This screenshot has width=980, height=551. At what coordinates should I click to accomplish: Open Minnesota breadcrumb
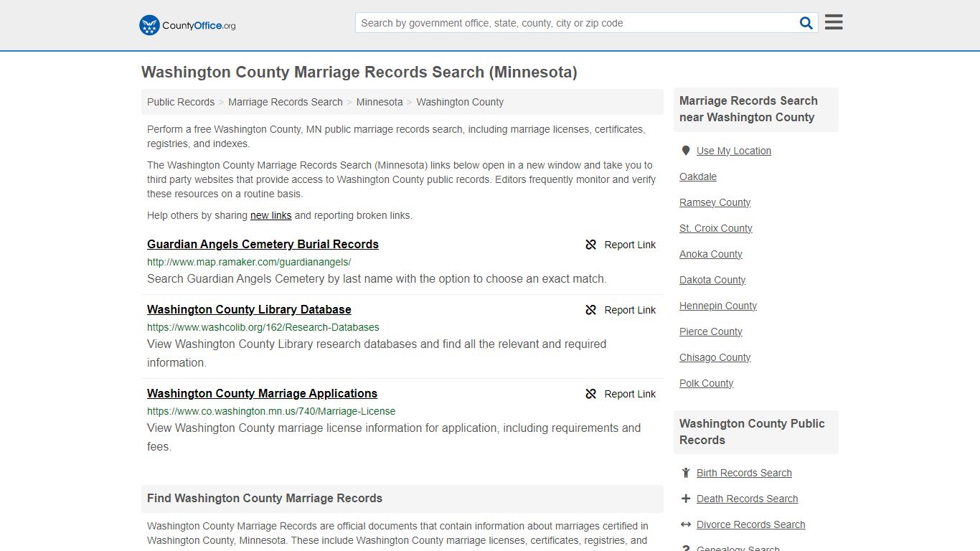(380, 102)
